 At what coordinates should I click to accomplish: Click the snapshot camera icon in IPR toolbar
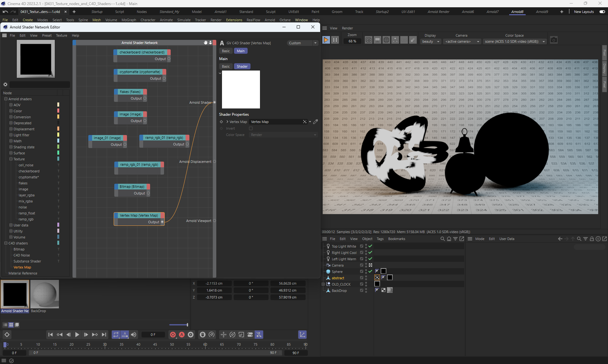point(554,40)
